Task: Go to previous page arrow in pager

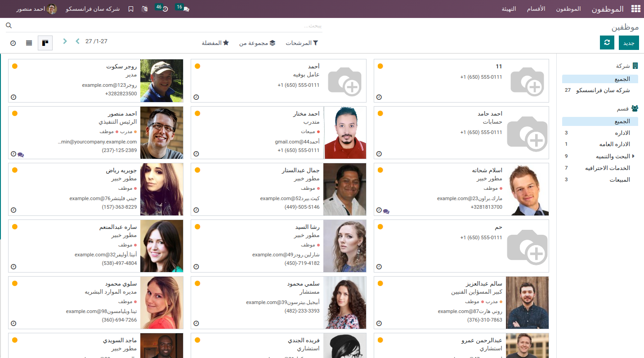Action: 77,41
